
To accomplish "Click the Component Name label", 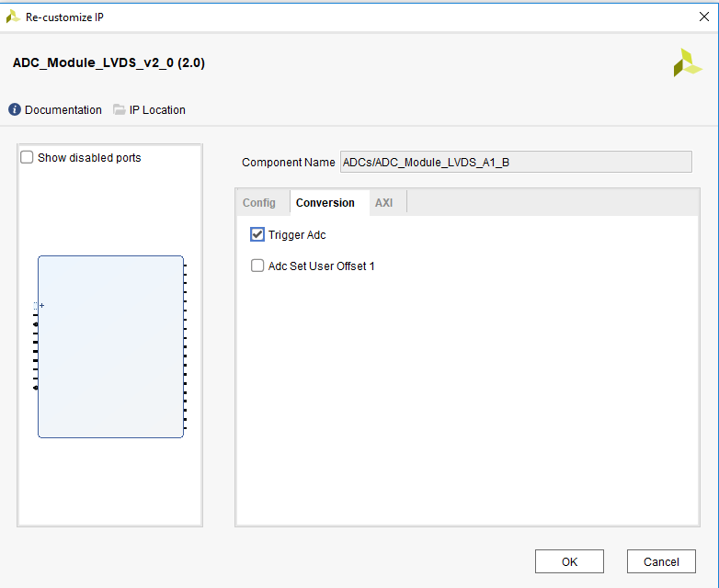I will (x=288, y=163).
